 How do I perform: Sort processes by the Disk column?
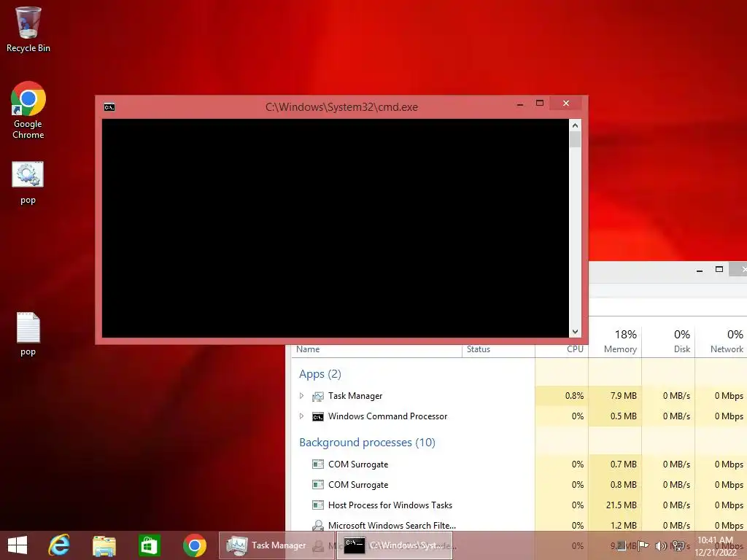668,342
